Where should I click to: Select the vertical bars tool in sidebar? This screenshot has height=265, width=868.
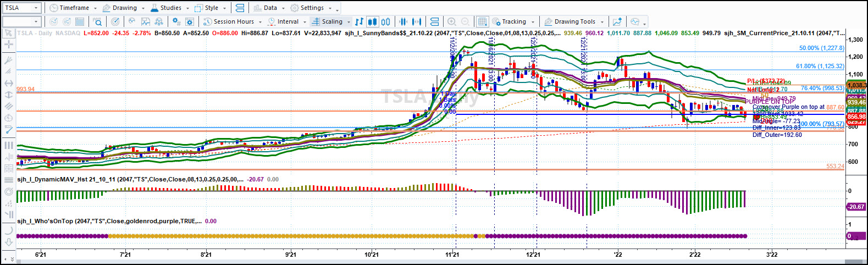[8, 145]
